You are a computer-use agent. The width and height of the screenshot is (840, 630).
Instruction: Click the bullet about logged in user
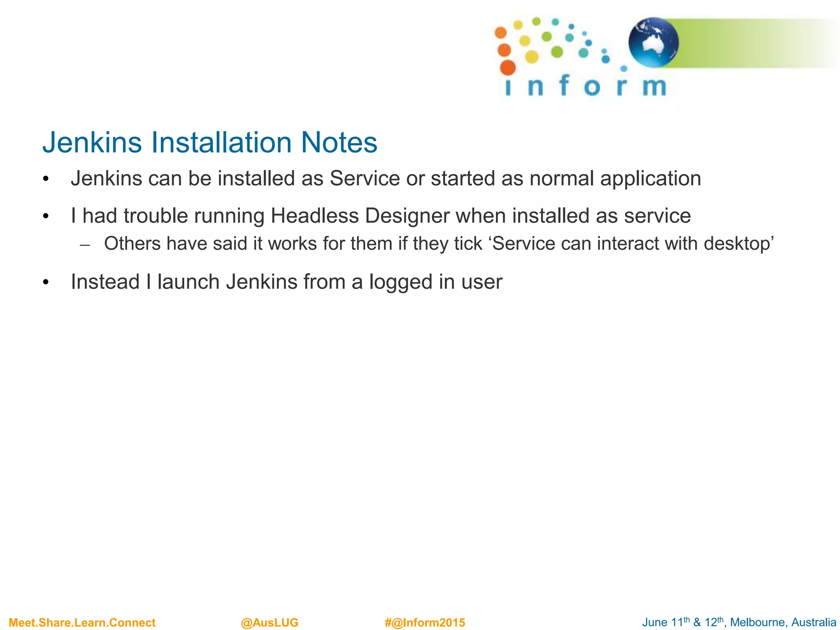(286, 282)
